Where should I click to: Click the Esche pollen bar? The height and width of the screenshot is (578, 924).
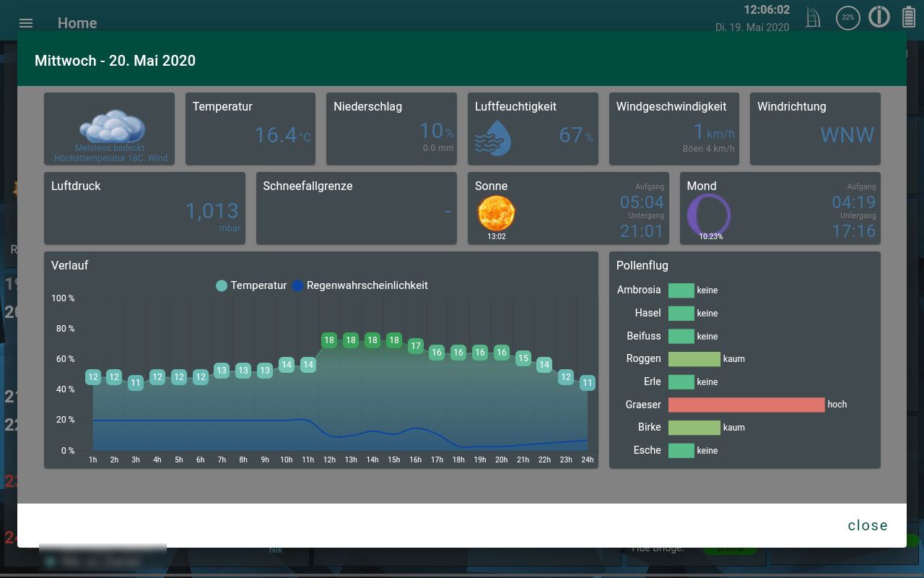pyautogui.click(x=681, y=451)
